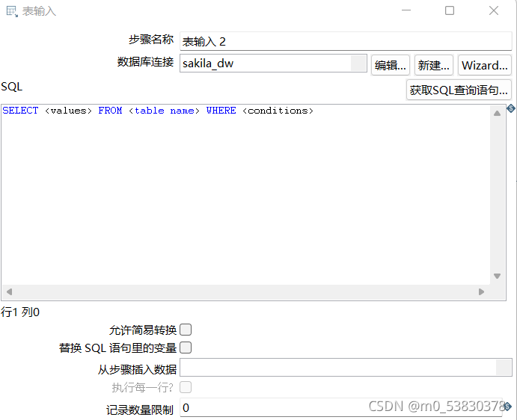The image size is (517, 420).
Task: Click the horizontal scroll left arrow
Action: 9,291
